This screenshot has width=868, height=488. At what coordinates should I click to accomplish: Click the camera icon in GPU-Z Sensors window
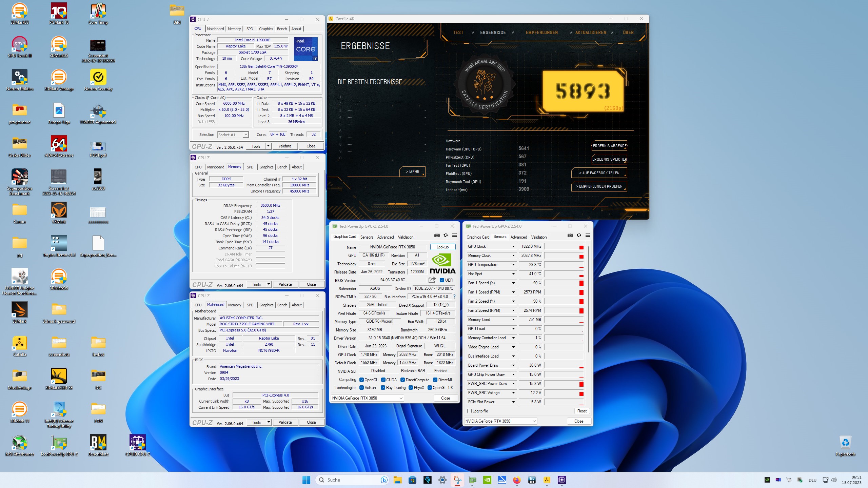tap(570, 236)
